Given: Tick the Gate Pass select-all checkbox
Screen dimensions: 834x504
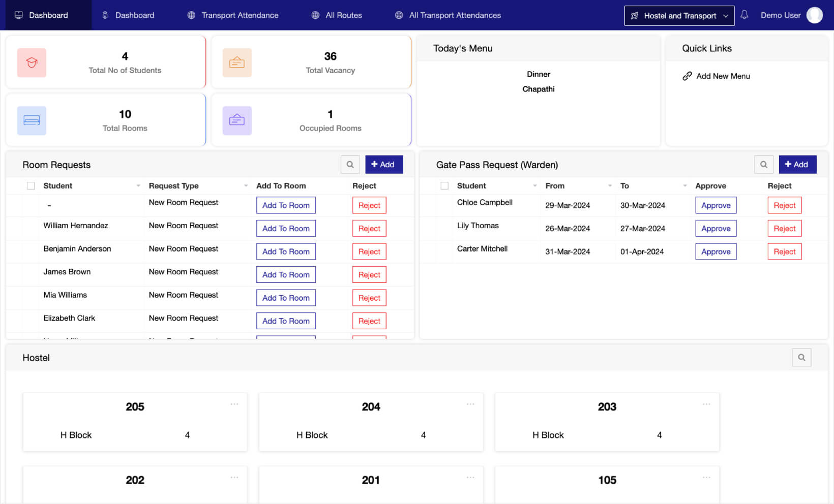Looking at the screenshot, I should (444, 186).
